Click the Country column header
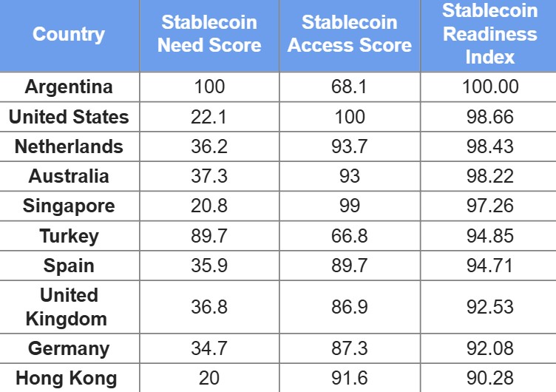Image resolution: width=556 pixels, height=392 pixels. coord(69,34)
